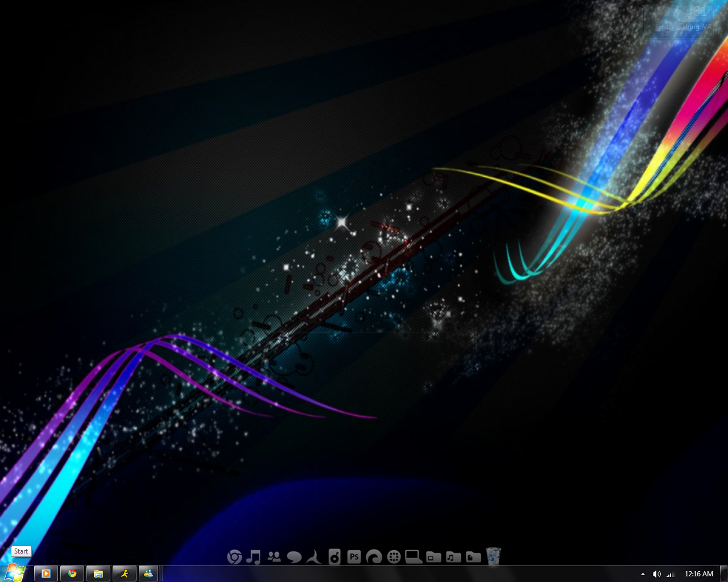
Task: Click the laptop computer dock icon
Action: (x=413, y=557)
